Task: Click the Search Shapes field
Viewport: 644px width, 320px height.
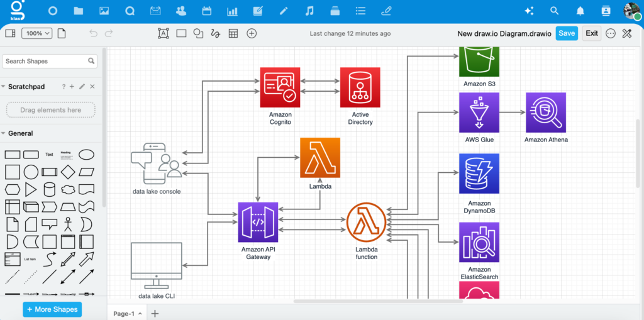Action: pos(50,61)
